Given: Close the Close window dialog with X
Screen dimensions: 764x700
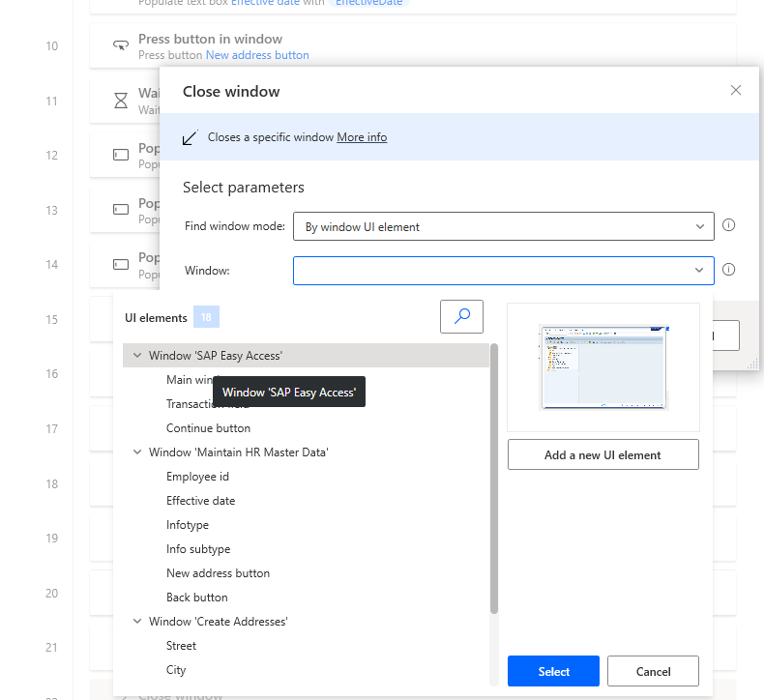Looking at the screenshot, I should pos(736,90).
